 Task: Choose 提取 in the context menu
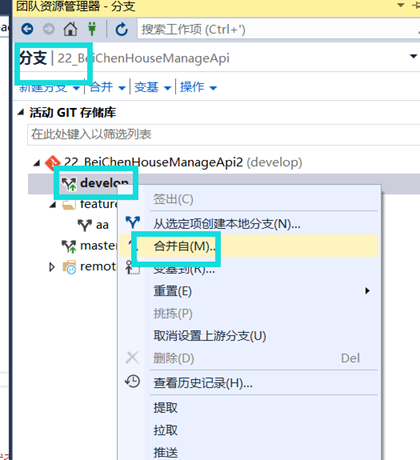point(249,408)
